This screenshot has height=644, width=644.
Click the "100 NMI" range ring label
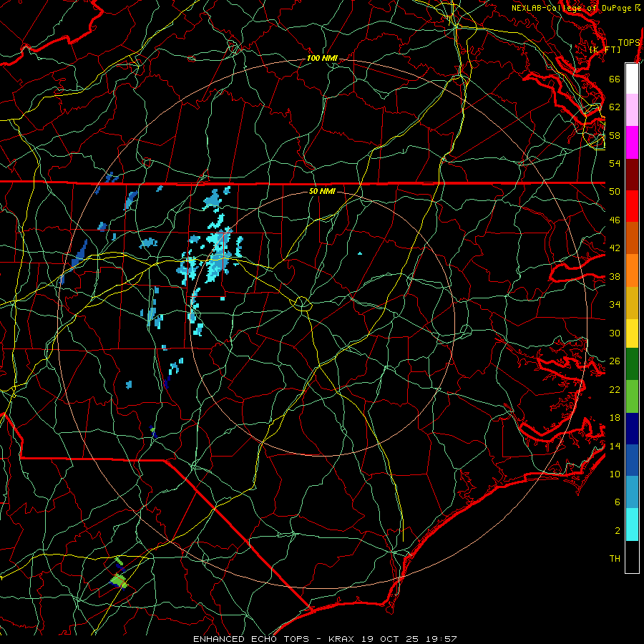[x=322, y=59]
